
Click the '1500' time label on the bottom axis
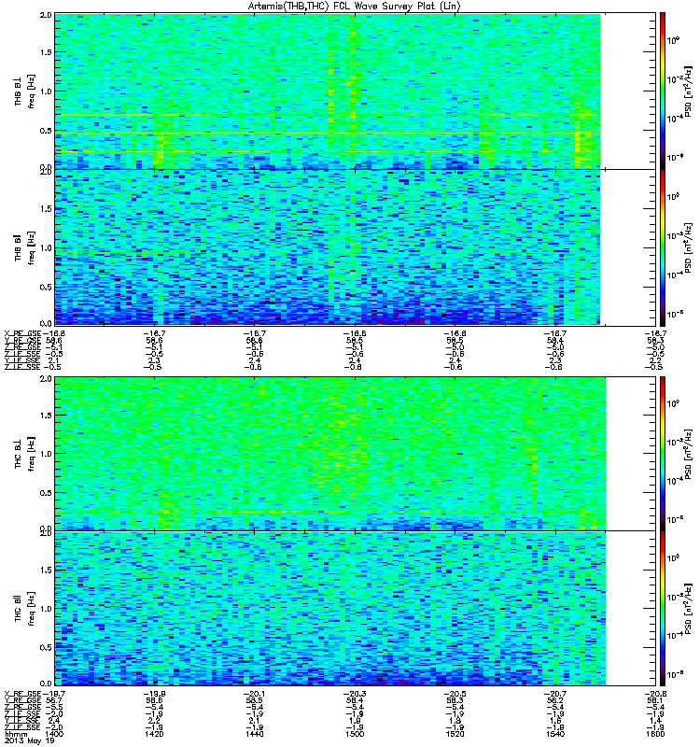(x=355, y=734)
